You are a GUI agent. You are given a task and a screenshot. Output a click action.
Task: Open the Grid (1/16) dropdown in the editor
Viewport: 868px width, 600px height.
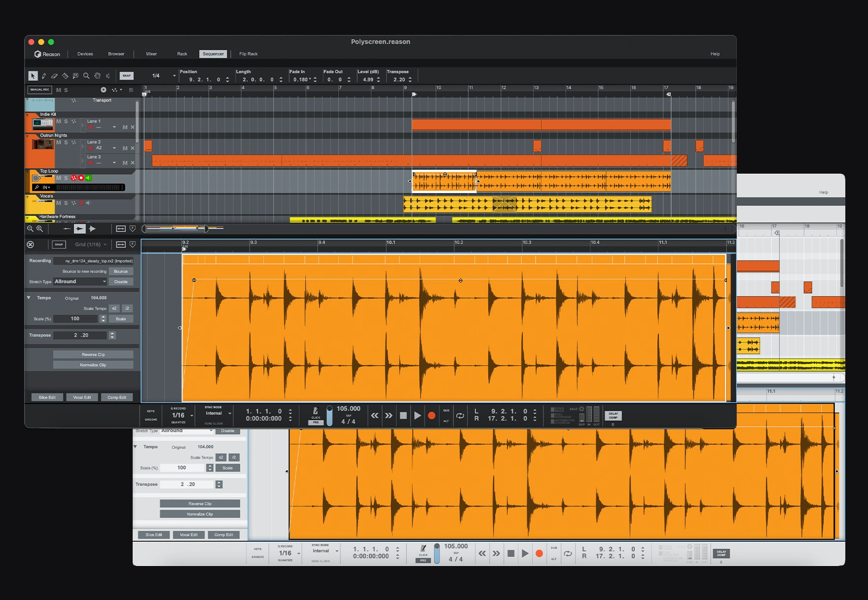[91, 244]
